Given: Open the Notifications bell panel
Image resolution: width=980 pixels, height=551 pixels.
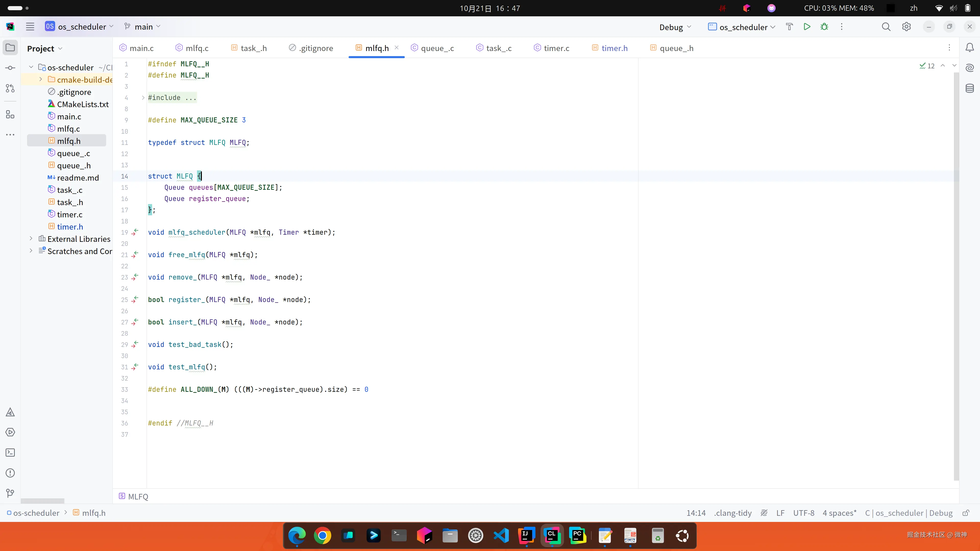Looking at the screenshot, I should pos(970,47).
